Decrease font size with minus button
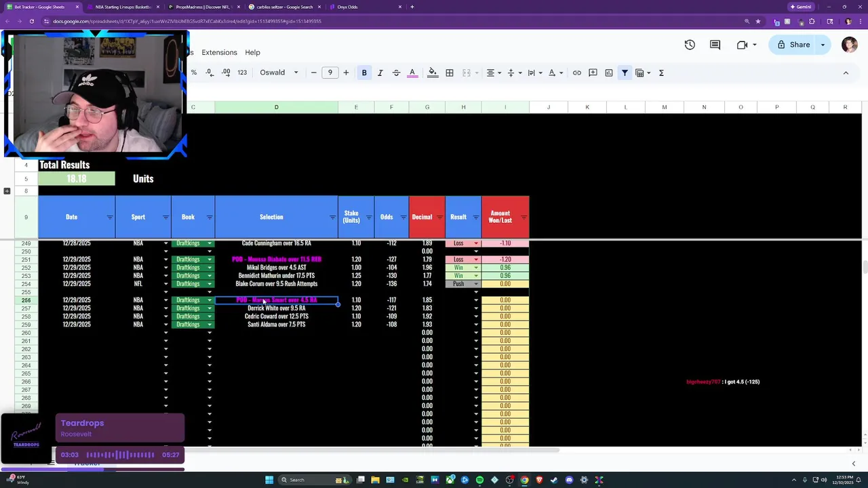Image resolution: width=868 pixels, height=488 pixels. (x=313, y=73)
